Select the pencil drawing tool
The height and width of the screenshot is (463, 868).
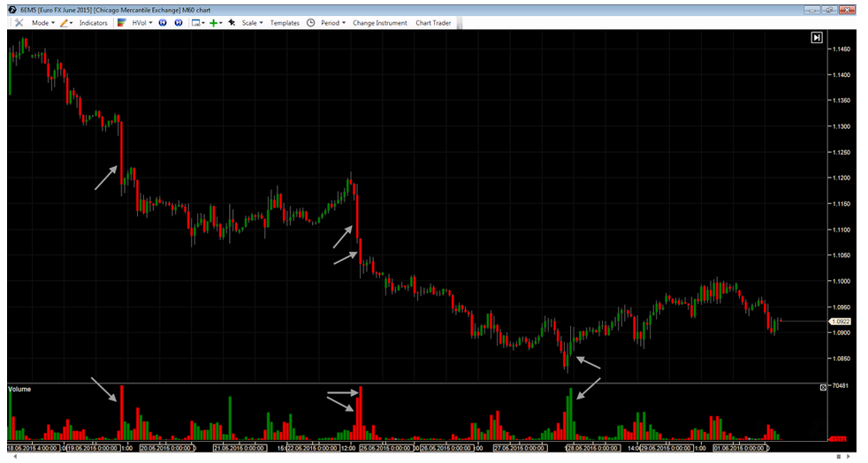click(65, 23)
